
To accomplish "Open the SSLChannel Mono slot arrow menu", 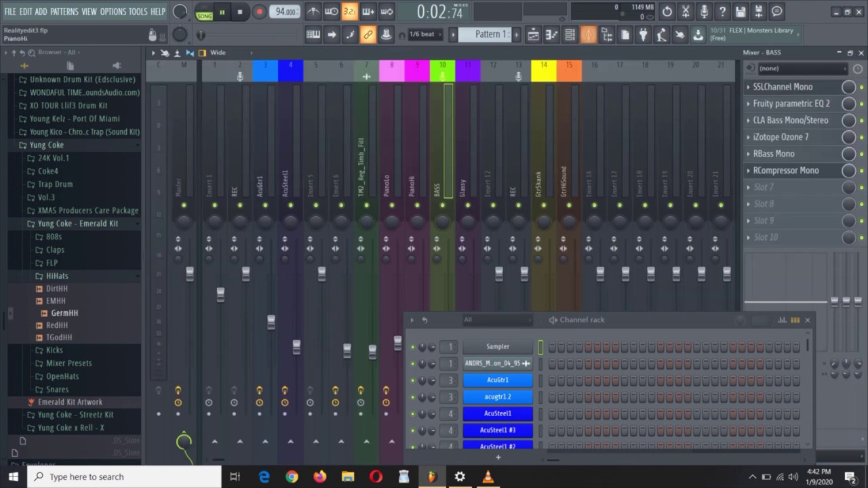I will tap(749, 87).
